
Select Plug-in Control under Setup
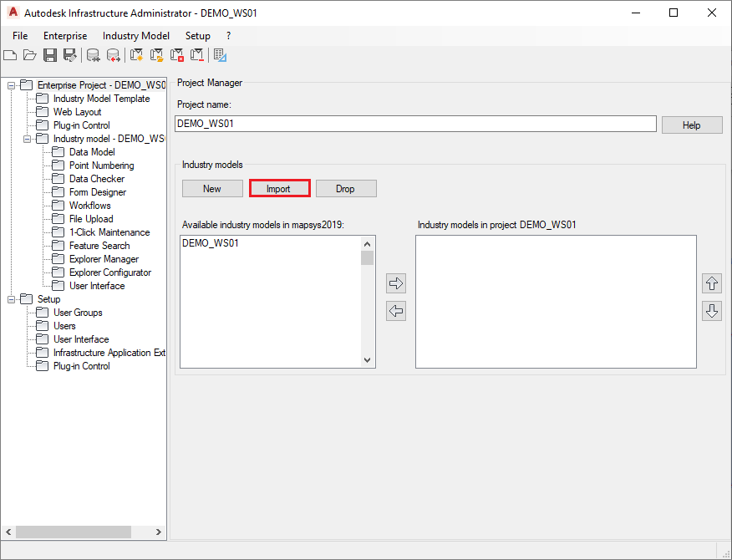(x=82, y=367)
